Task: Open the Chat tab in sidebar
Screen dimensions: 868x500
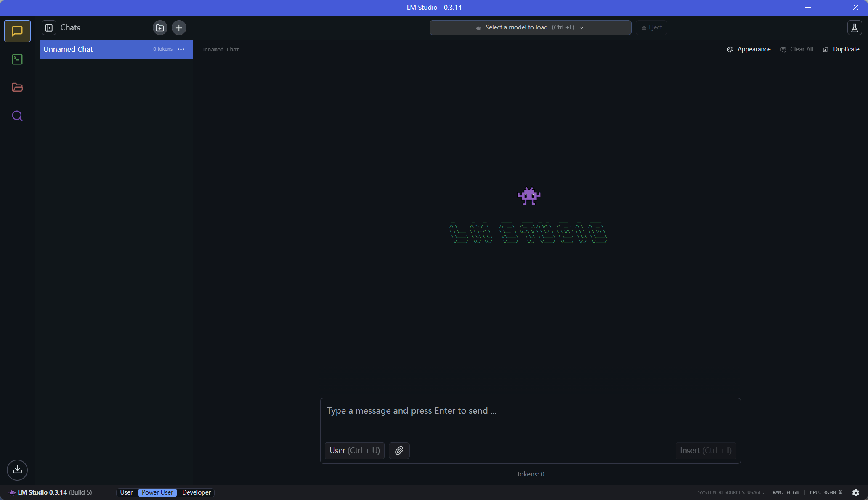Action: pyautogui.click(x=17, y=31)
